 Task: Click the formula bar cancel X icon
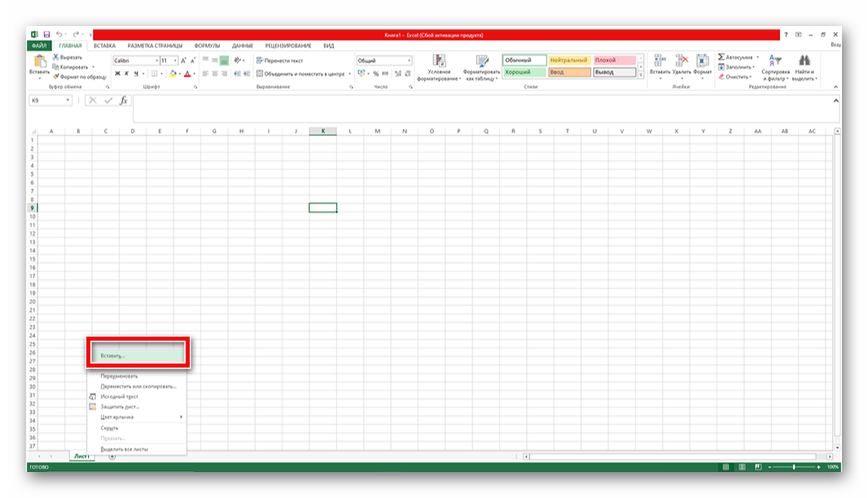click(93, 100)
